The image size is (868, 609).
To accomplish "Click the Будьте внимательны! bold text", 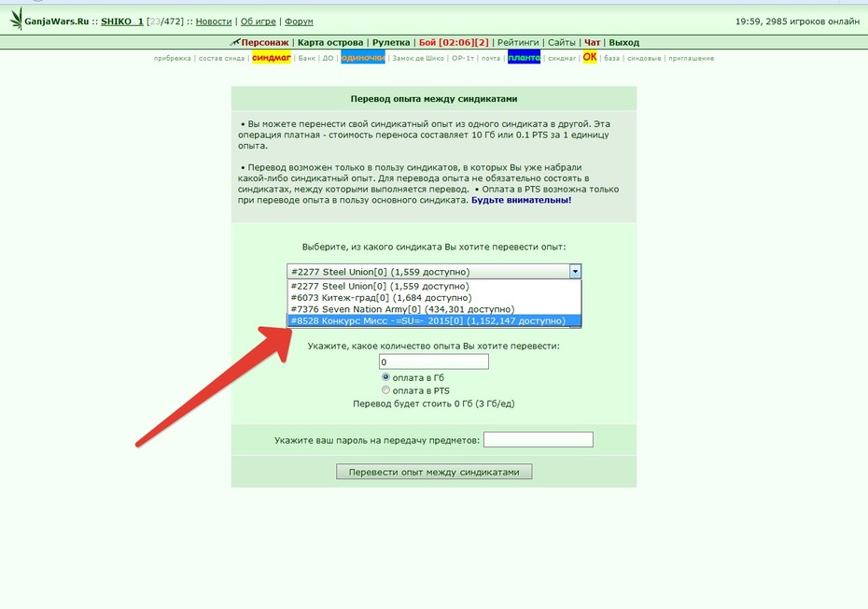I will click(521, 200).
